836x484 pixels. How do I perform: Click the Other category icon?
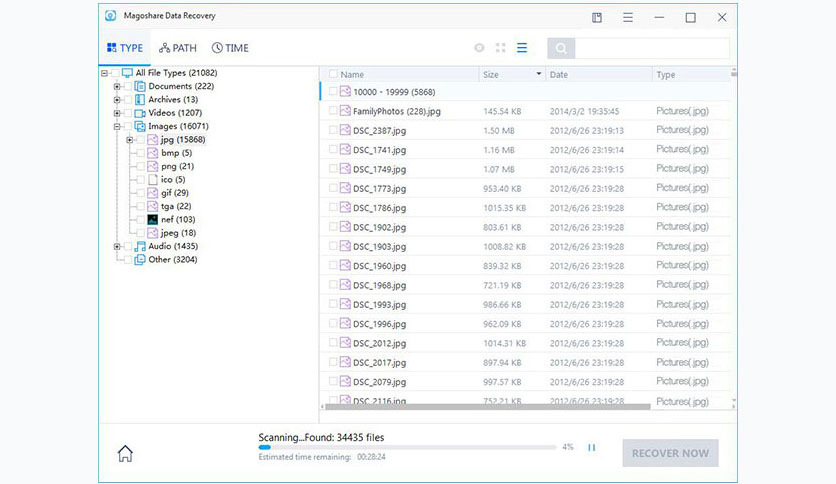pyautogui.click(x=140, y=260)
